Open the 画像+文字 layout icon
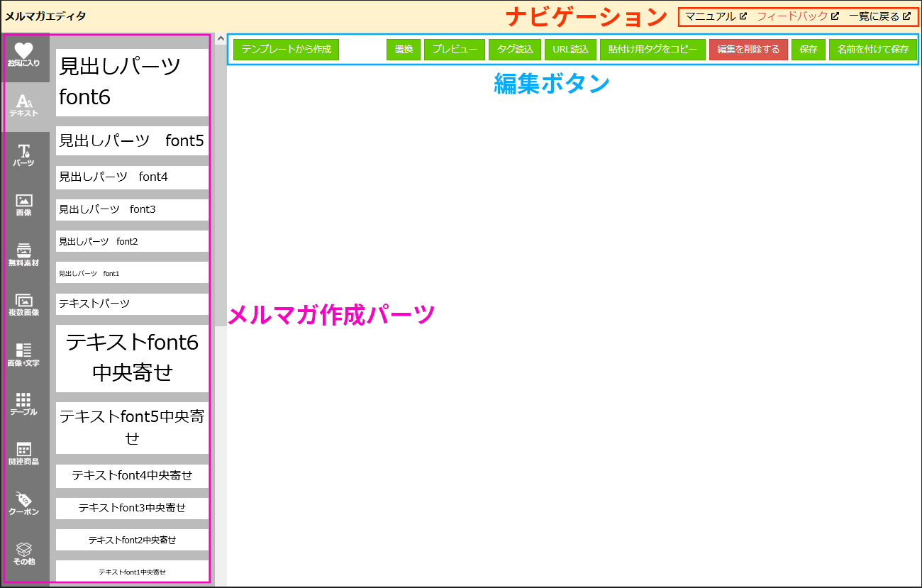This screenshot has width=922, height=588. 24,355
